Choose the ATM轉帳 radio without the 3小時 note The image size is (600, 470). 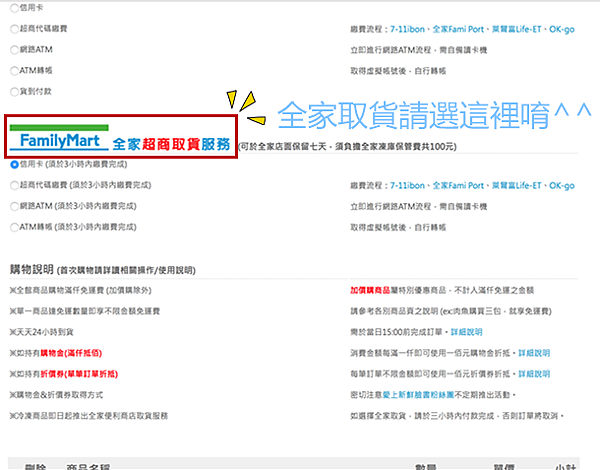(14, 71)
